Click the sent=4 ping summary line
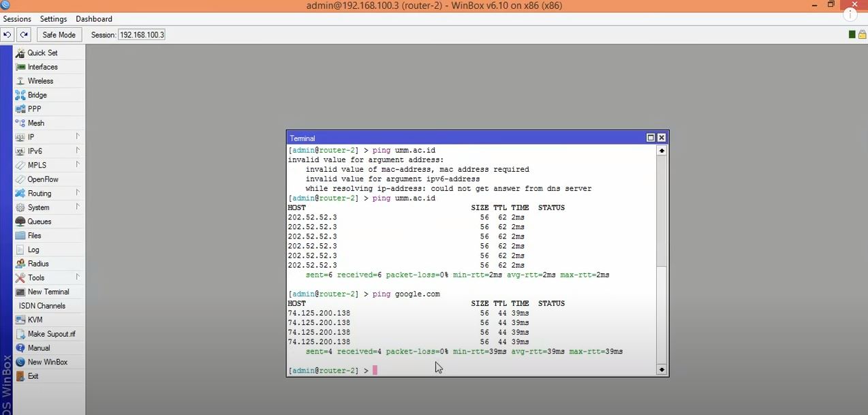 [464, 352]
